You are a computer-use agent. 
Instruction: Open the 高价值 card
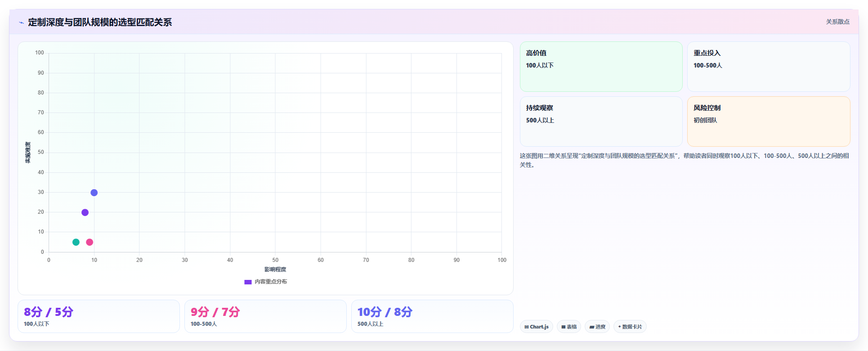[601, 67]
